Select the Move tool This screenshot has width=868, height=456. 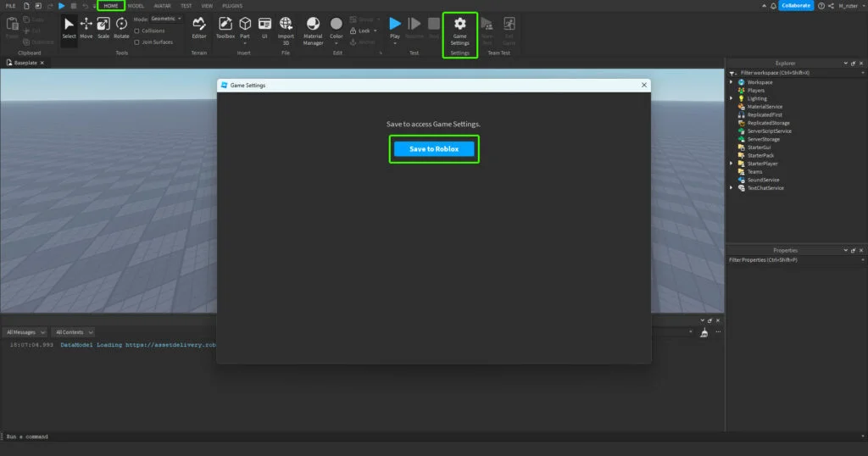pyautogui.click(x=86, y=27)
